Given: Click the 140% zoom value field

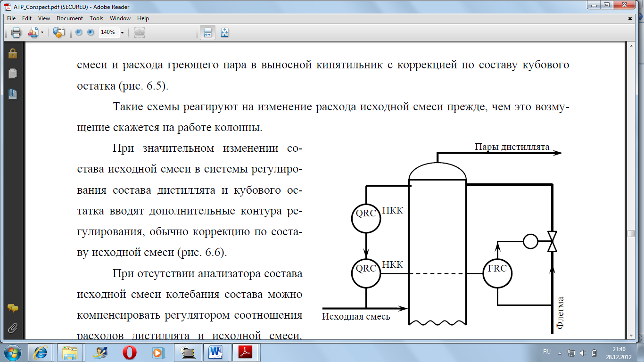Looking at the screenshot, I should tap(108, 33).
